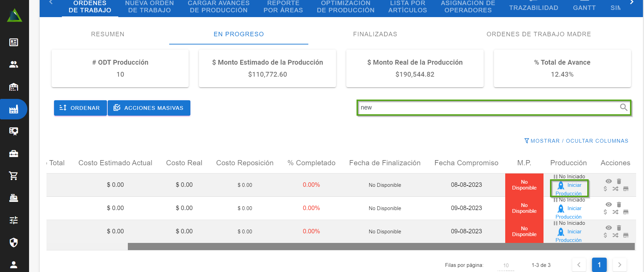Screen dimensions: 644x272
Task: Open the toolbox icon in sidebar
Action: [x=14, y=154]
